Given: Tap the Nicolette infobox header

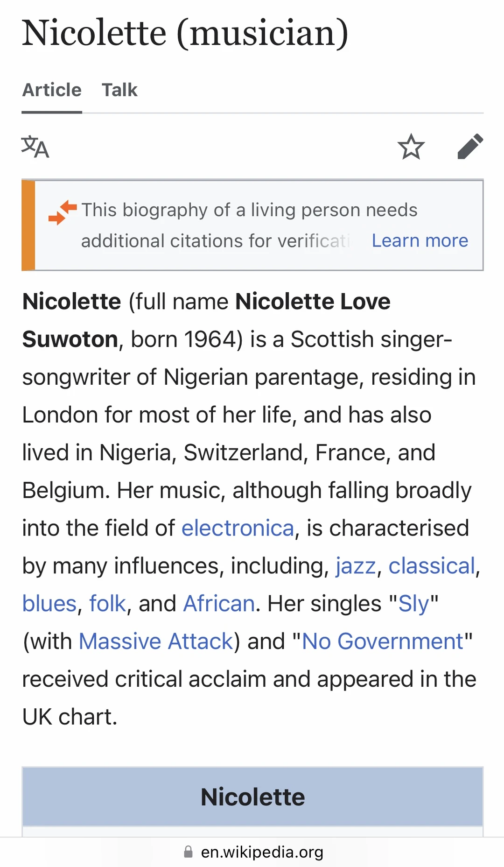Looking at the screenshot, I should pyautogui.click(x=252, y=797).
